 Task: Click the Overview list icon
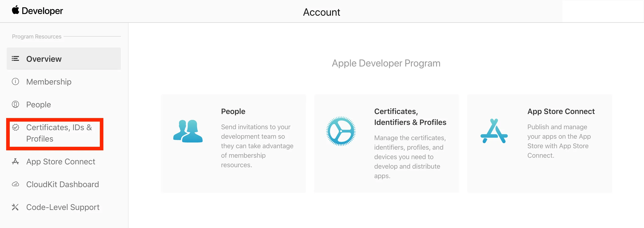(x=15, y=59)
